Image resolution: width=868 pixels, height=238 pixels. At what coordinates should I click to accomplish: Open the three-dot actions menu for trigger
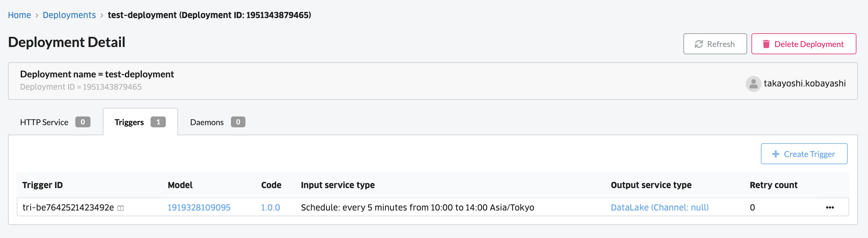pyautogui.click(x=830, y=207)
